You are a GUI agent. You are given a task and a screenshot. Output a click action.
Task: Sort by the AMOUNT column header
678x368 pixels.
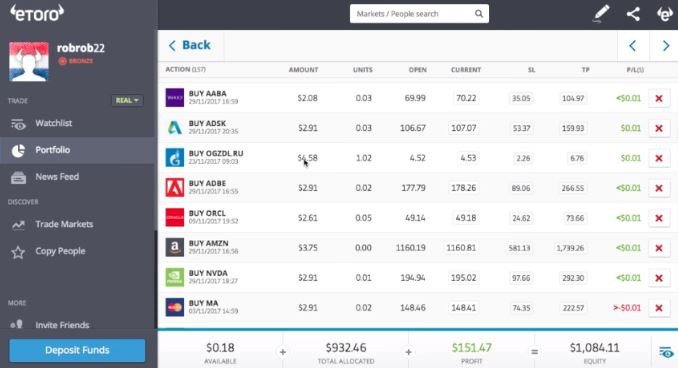(303, 70)
